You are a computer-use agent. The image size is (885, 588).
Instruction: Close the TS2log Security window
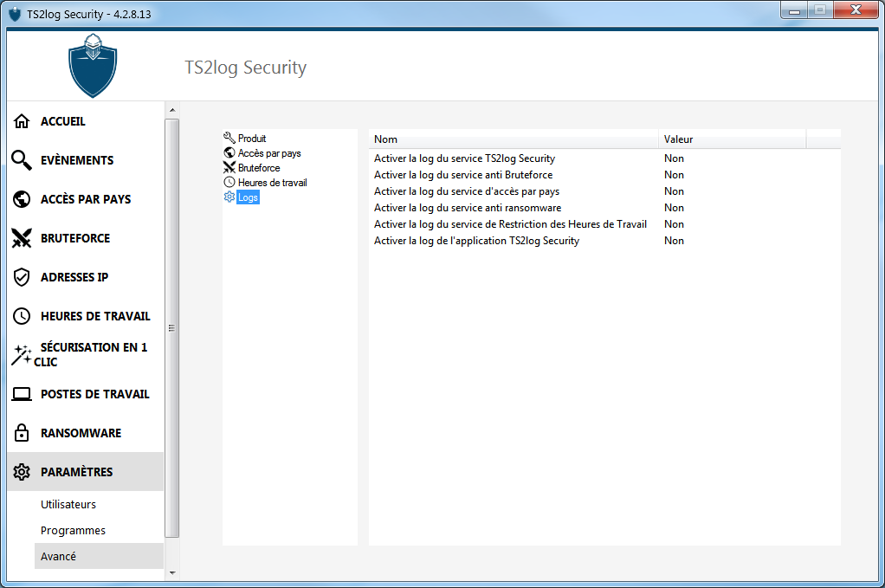856,10
